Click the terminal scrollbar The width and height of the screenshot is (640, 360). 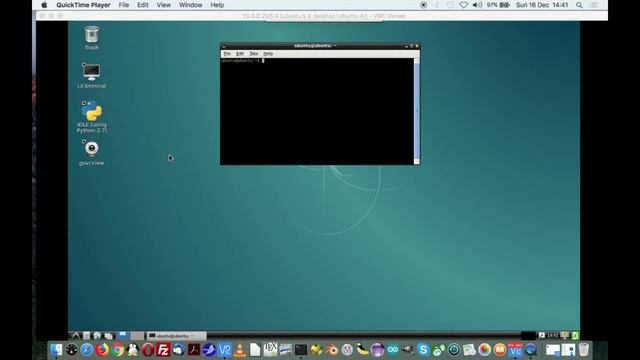[417, 111]
